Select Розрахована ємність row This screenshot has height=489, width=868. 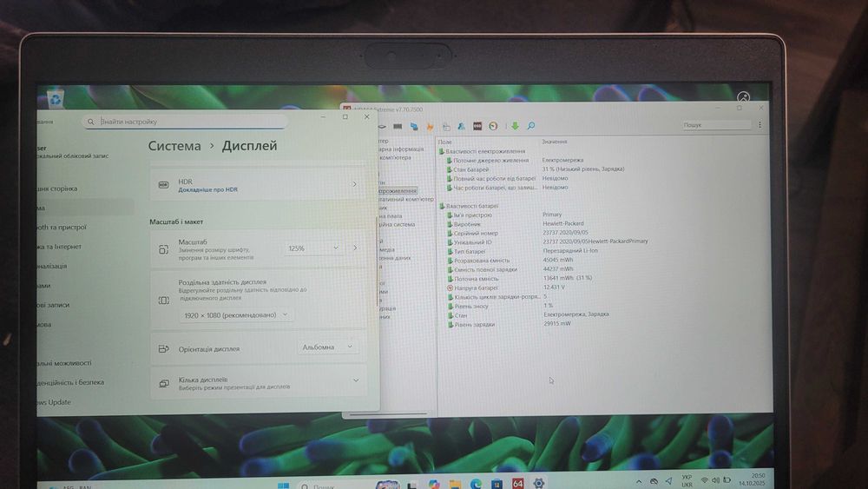[478, 261]
